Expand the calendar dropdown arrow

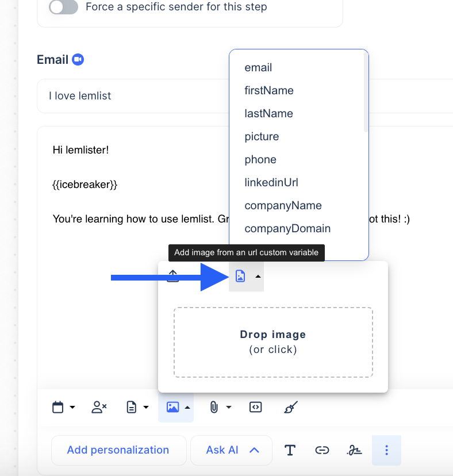[x=72, y=407]
